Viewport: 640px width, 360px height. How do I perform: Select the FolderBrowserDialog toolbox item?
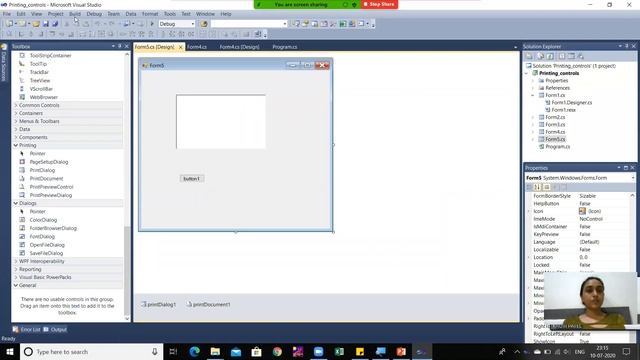[53, 228]
